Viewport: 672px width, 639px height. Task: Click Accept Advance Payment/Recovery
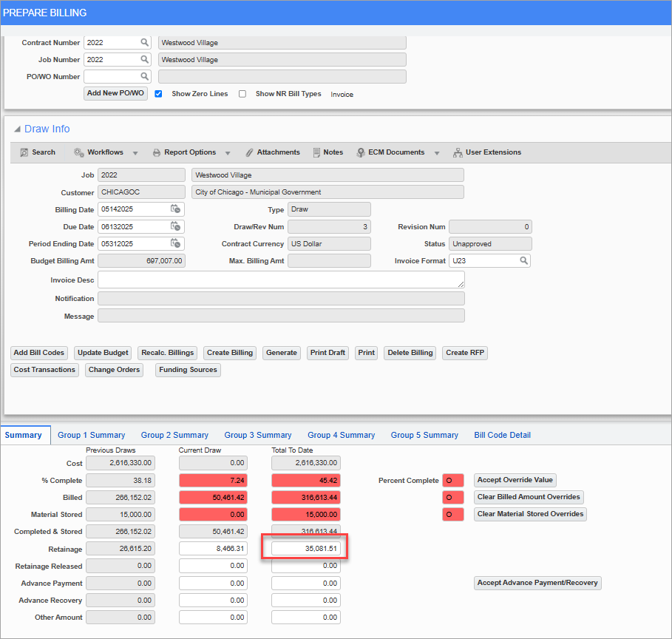click(x=537, y=583)
